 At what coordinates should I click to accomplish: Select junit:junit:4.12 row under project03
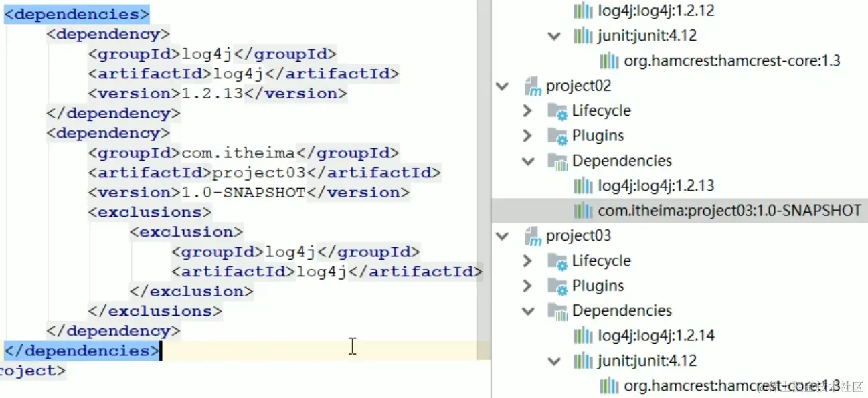click(679, 361)
